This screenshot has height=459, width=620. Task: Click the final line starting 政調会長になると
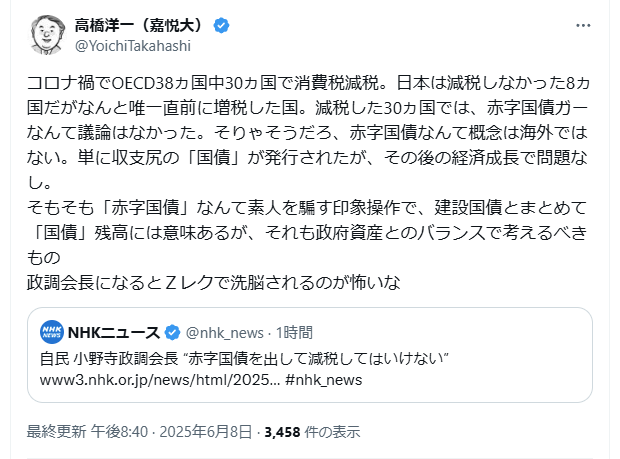[214, 282]
